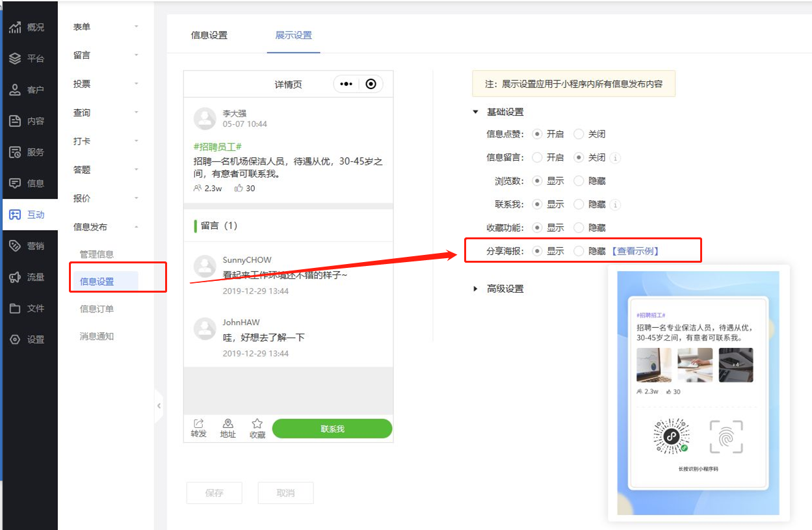Open the 概况 overview icon in sidebar
Viewport: 812px width, 530px height.
click(x=15, y=27)
